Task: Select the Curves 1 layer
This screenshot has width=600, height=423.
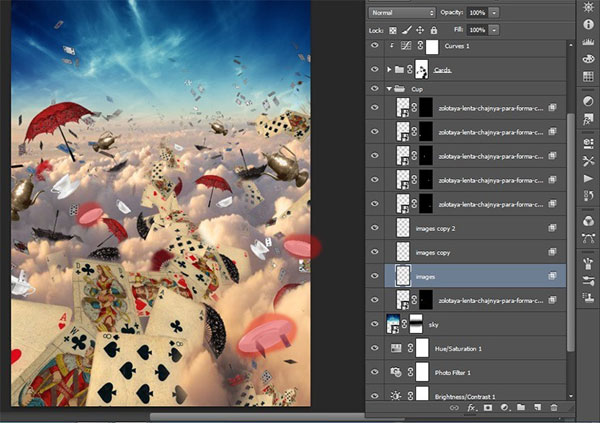Action: tap(475, 46)
